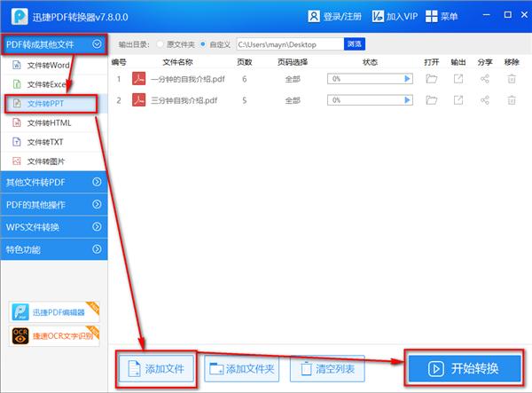Choose 文件转图片 conversion option
This screenshot has width=532, height=393.
pos(55,161)
